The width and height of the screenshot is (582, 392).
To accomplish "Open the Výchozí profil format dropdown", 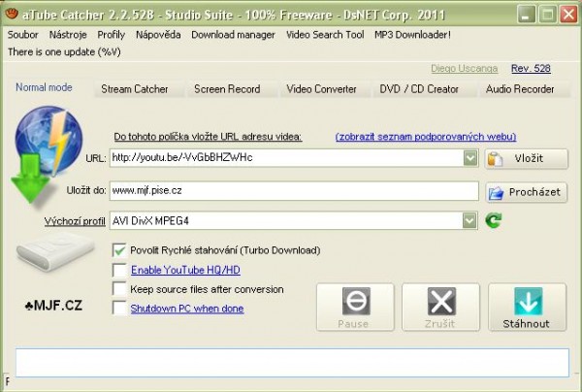I will coord(469,221).
